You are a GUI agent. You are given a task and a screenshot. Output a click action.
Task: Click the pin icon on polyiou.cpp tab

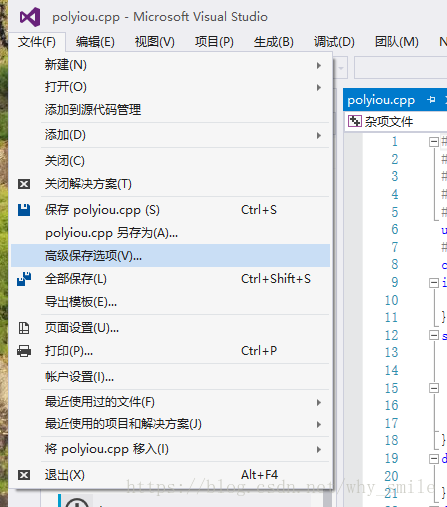pyautogui.click(x=431, y=100)
